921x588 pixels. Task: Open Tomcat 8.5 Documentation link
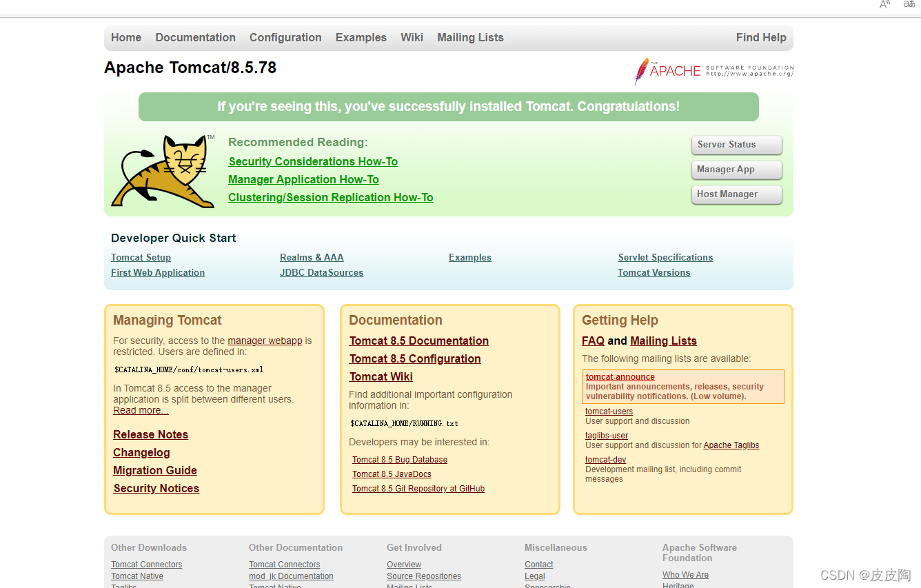click(x=419, y=341)
